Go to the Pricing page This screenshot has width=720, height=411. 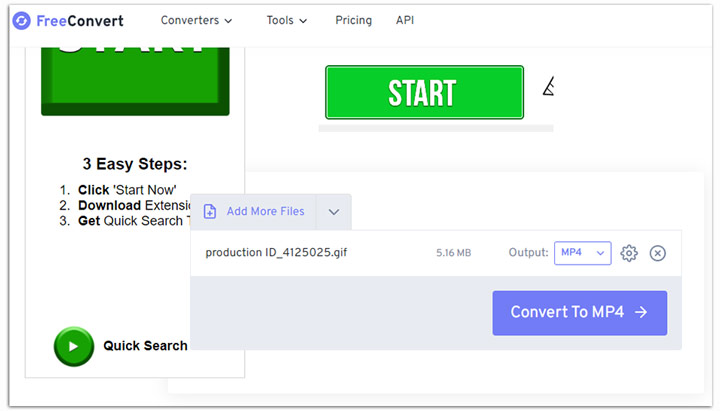[x=353, y=20]
